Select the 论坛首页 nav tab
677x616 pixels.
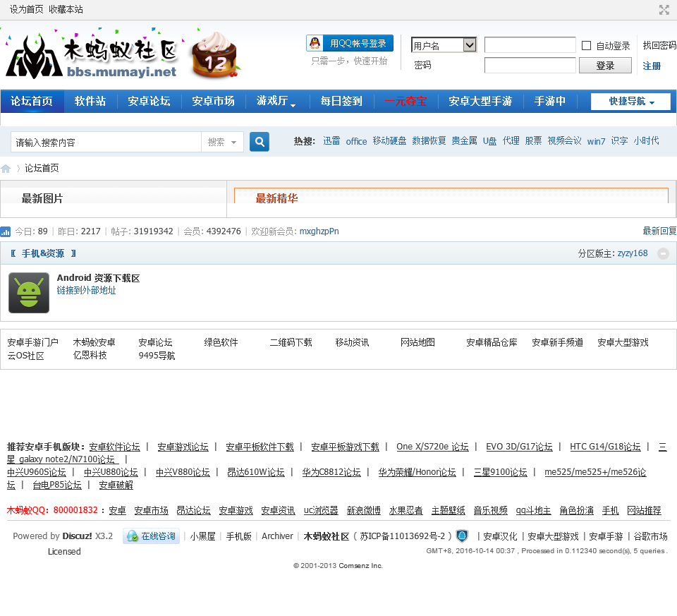(32, 101)
